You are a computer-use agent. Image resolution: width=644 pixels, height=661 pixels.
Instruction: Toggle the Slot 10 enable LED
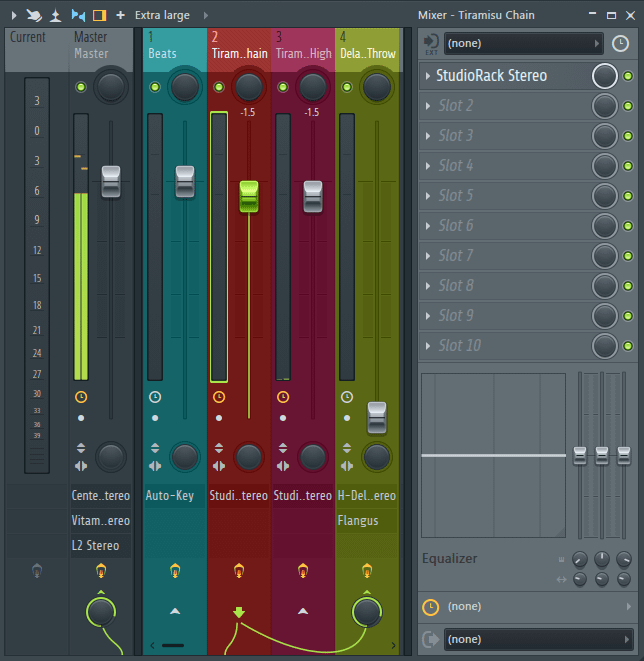coord(628,346)
